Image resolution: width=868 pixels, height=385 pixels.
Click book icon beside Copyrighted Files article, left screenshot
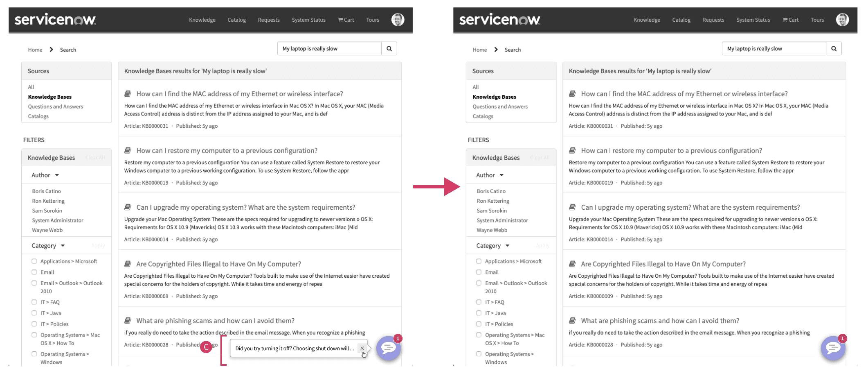(128, 264)
